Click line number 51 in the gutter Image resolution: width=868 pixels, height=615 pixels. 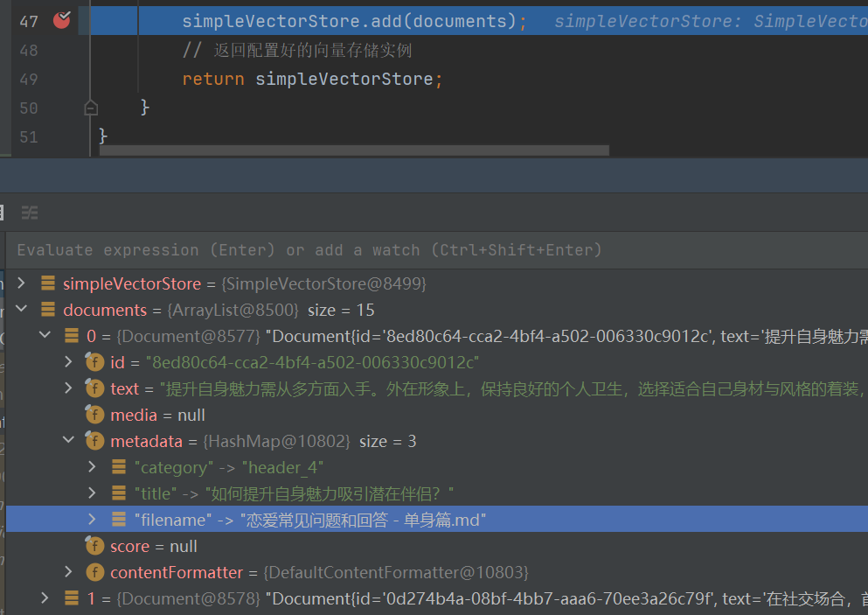coord(29,136)
